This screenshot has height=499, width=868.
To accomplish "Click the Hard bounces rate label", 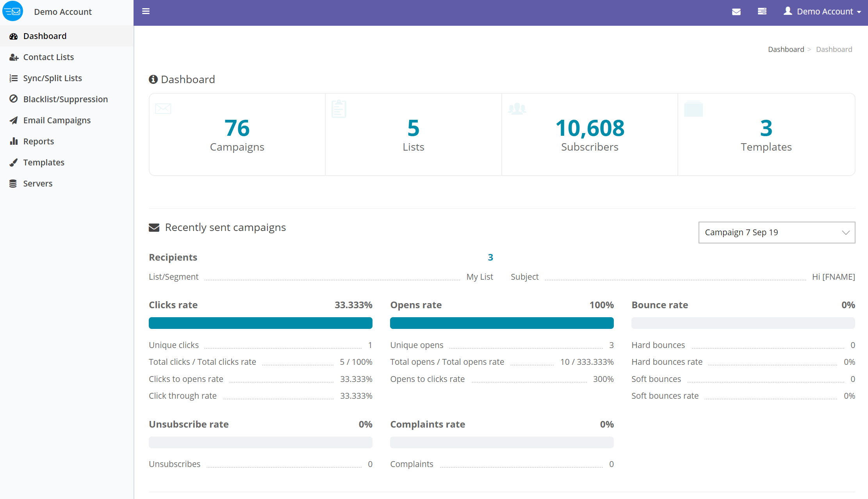I will pyautogui.click(x=667, y=362).
